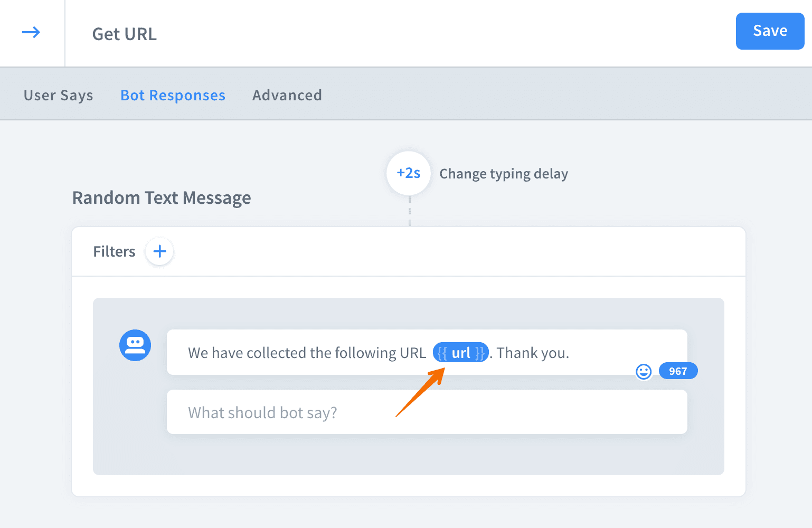Focus the 'What should bot say?' field
The image size is (812, 528).
[427, 412]
